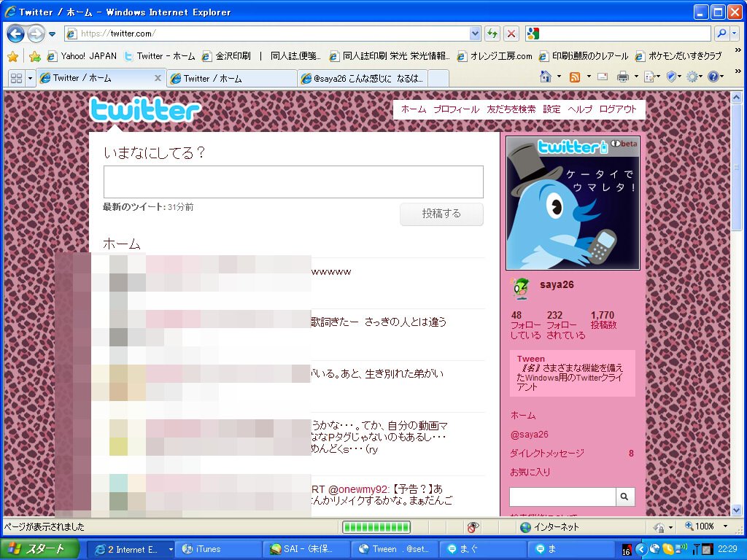Open the 48 フォローしている link
This screenshot has width=747, height=560.
pyautogui.click(x=525, y=325)
